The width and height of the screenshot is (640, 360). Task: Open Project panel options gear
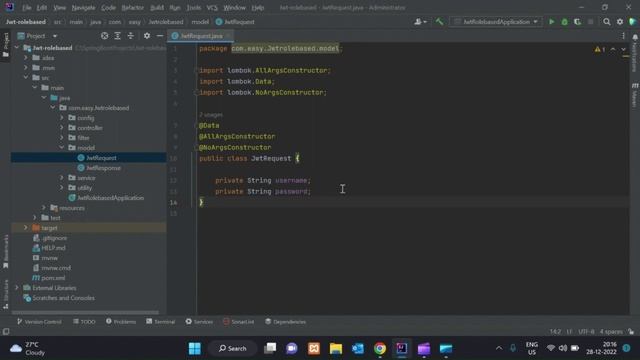tap(147, 36)
